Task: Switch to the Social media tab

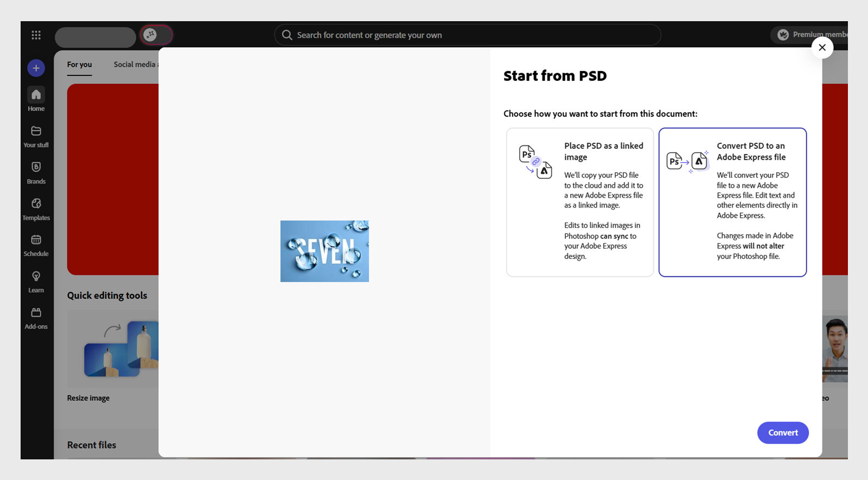Action: coord(136,65)
